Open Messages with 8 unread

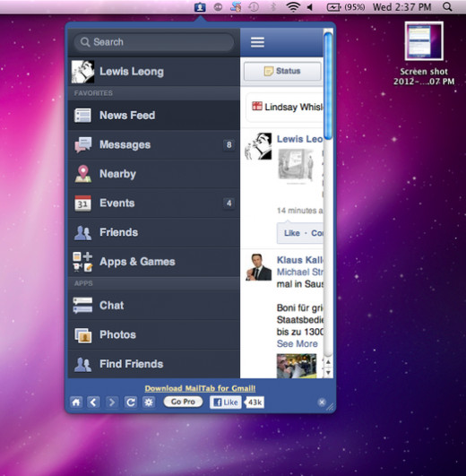[x=154, y=145]
